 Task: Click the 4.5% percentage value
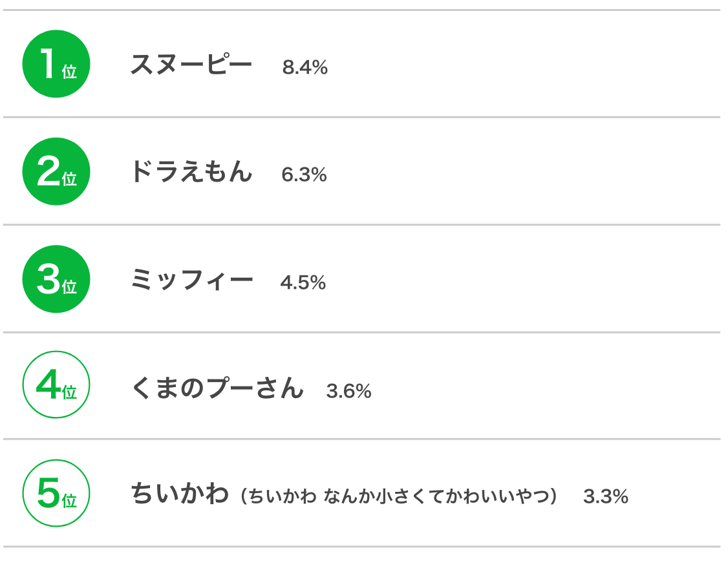pyautogui.click(x=303, y=282)
